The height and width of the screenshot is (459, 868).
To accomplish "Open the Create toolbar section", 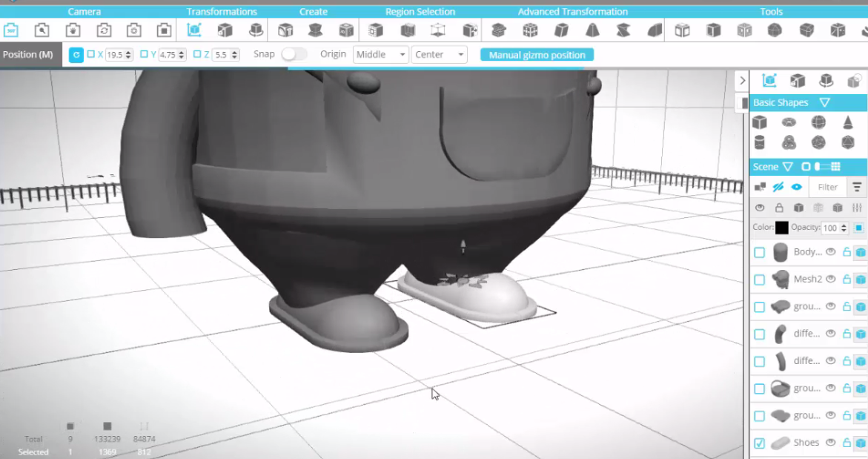I will [x=314, y=12].
